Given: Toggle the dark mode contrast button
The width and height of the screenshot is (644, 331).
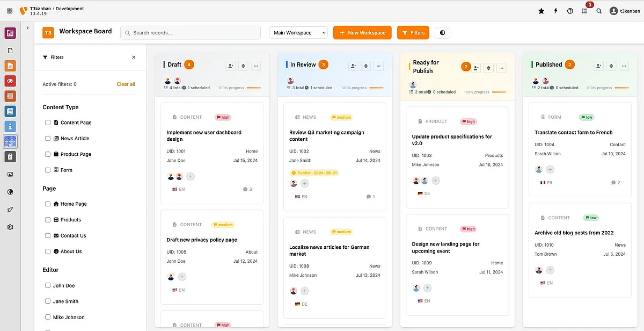Looking at the screenshot, I should click(442, 33).
